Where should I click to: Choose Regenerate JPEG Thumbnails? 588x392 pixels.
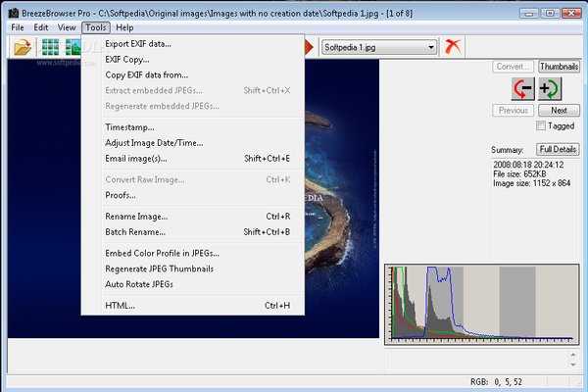193,269
